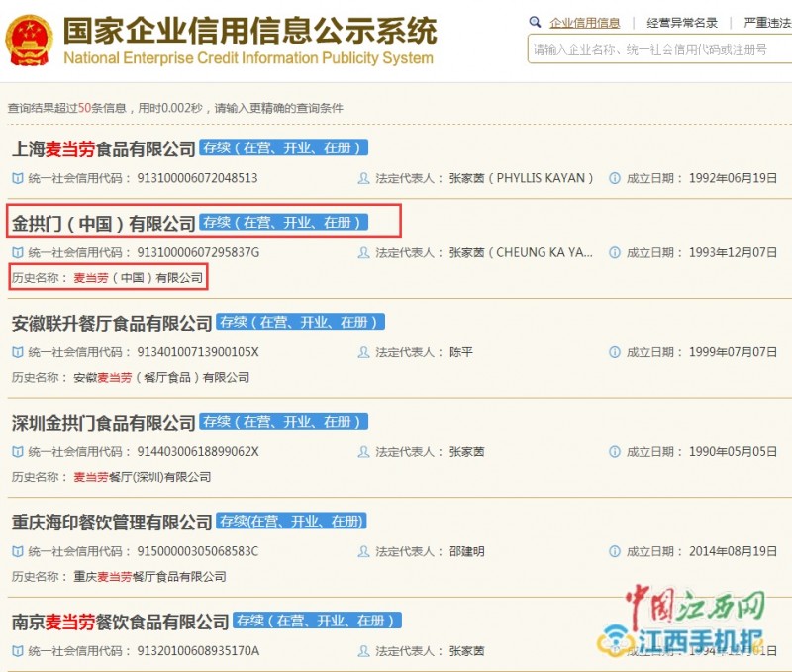Select credit code 913100006072048513
792x672 pixels.
pos(197,178)
